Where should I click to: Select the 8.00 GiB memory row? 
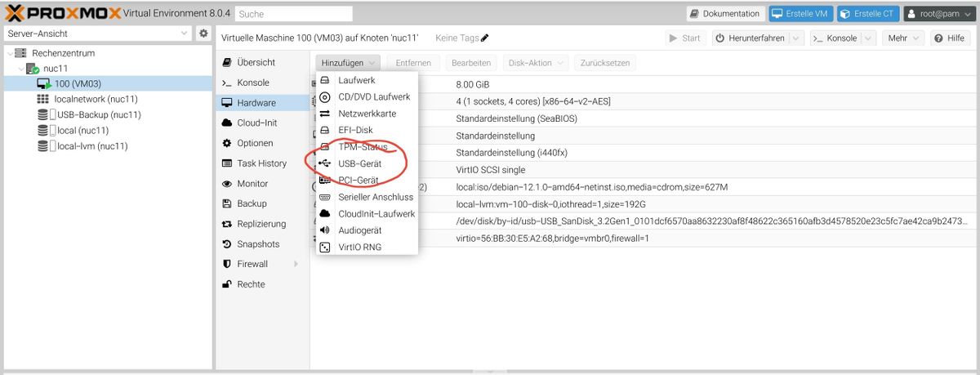[645, 83]
